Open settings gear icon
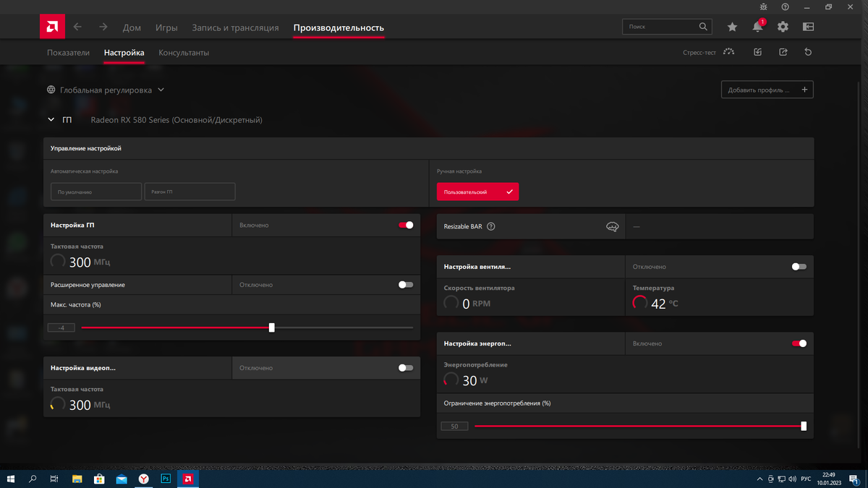Image resolution: width=868 pixels, height=488 pixels. tap(783, 27)
